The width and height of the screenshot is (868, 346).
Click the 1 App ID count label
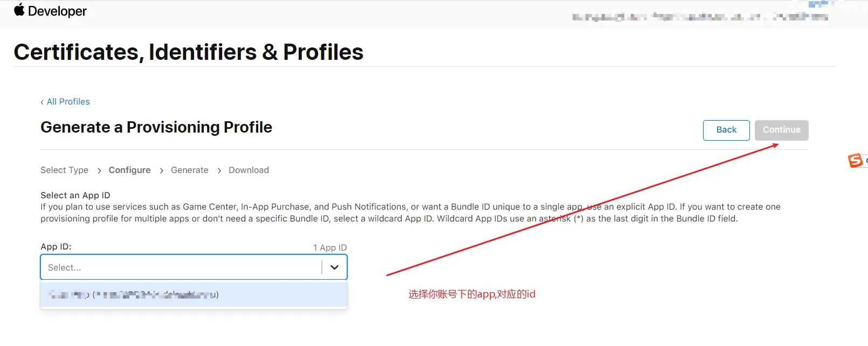330,247
